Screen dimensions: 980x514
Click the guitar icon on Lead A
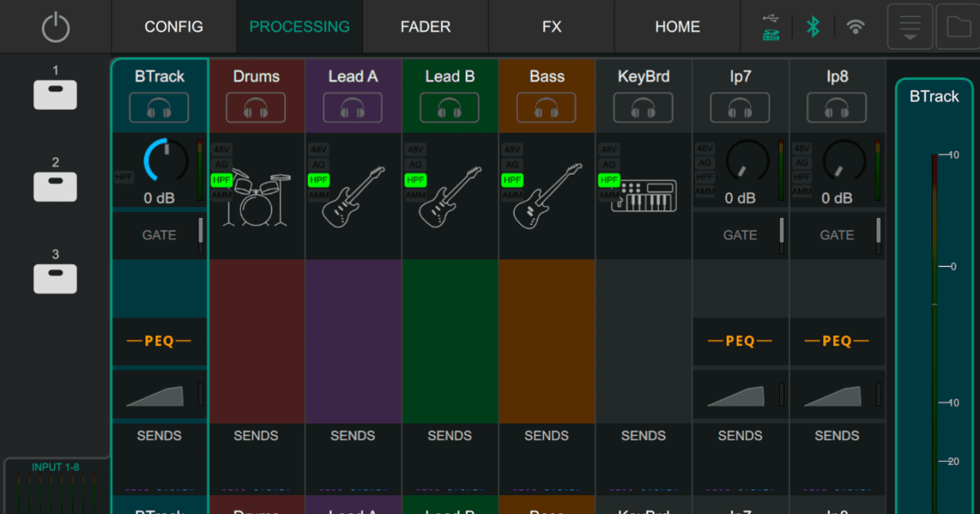(353, 196)
